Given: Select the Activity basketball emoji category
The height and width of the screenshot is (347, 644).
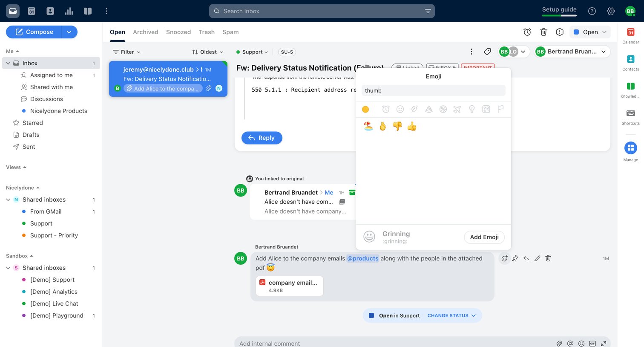Looking at the screenshot, I should pos(443,109).
